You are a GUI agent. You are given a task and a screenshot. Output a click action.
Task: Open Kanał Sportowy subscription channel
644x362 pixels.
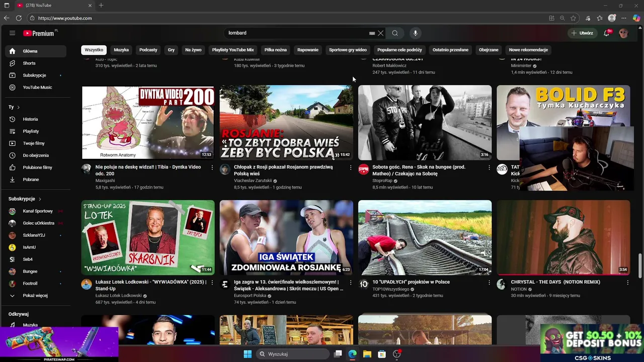(x=35, y=211)
